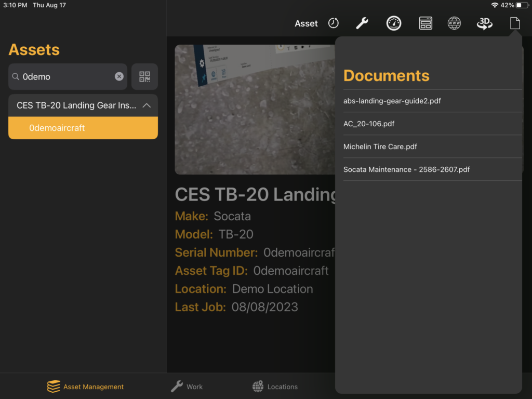This screenshot has height=399, width=532.
Task: Switch to the Work tab
Action: (187, 387)
